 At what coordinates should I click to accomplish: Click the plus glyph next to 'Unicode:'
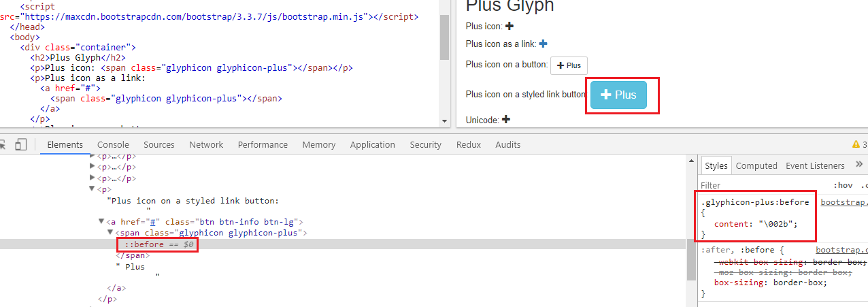pos(506,120)
